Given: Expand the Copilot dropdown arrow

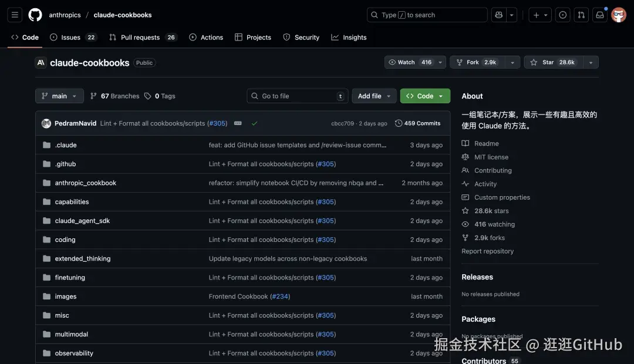Looking at the screenshot, I should (x=511, y=15).
